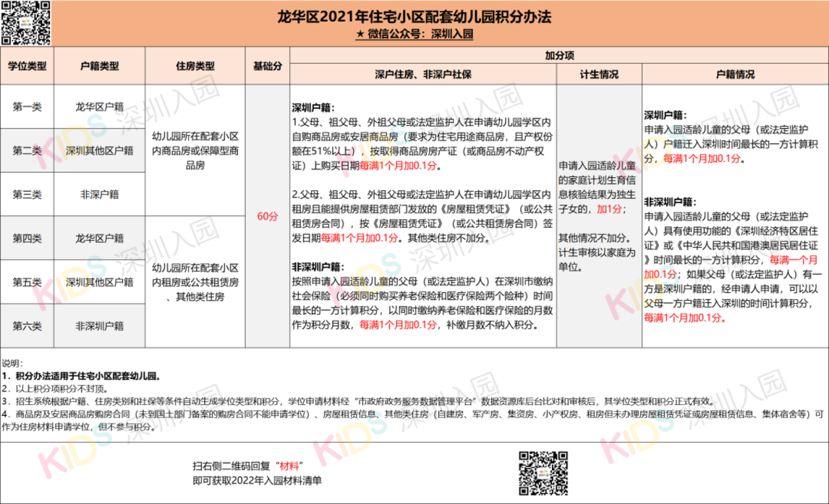This screenshot has height=504, width=829.
Task: Click the QR code beside '扫右侧二维码回复'
Action: pos(543,473)
